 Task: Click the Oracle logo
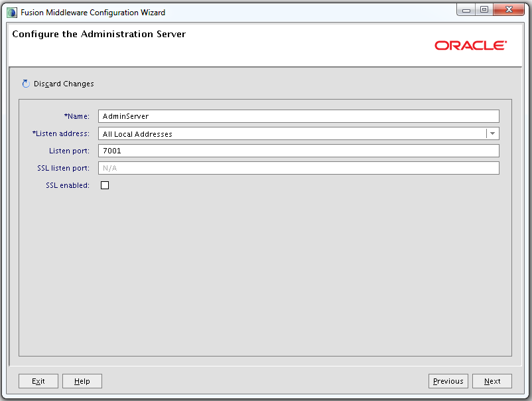pos(470,45)
